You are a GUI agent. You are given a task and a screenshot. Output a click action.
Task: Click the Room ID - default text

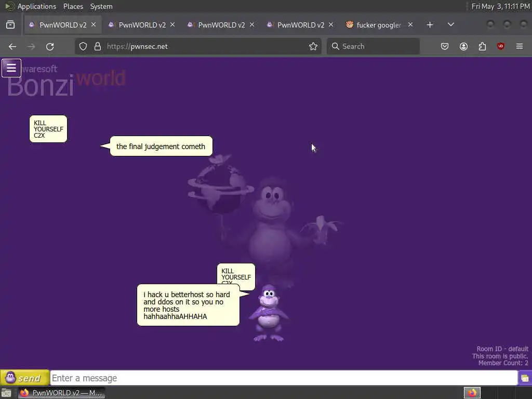(502, 349)
